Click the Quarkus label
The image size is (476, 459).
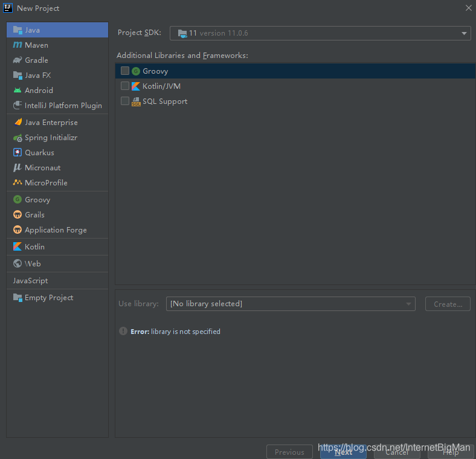point(39,152)
